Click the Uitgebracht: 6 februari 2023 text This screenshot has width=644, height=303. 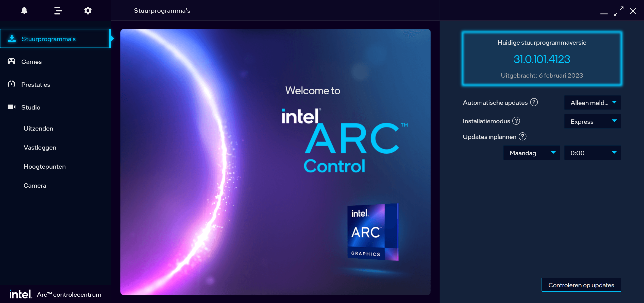pos(542,76)
